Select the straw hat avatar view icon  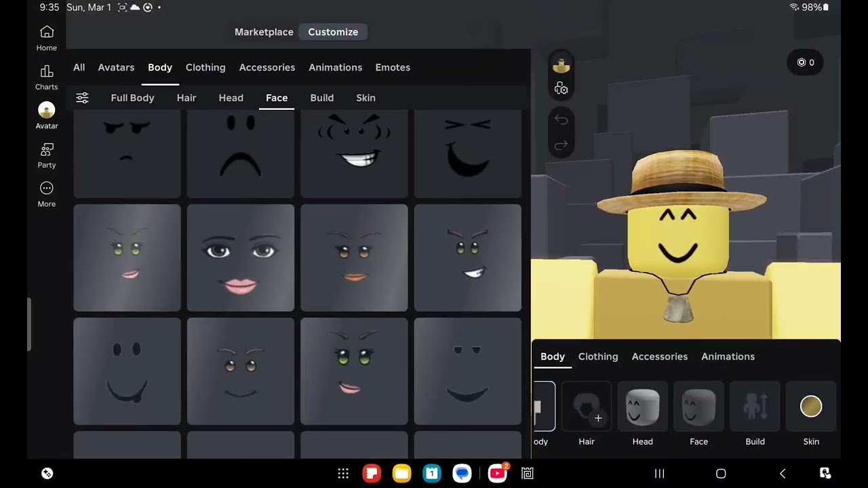coord(561,66)
